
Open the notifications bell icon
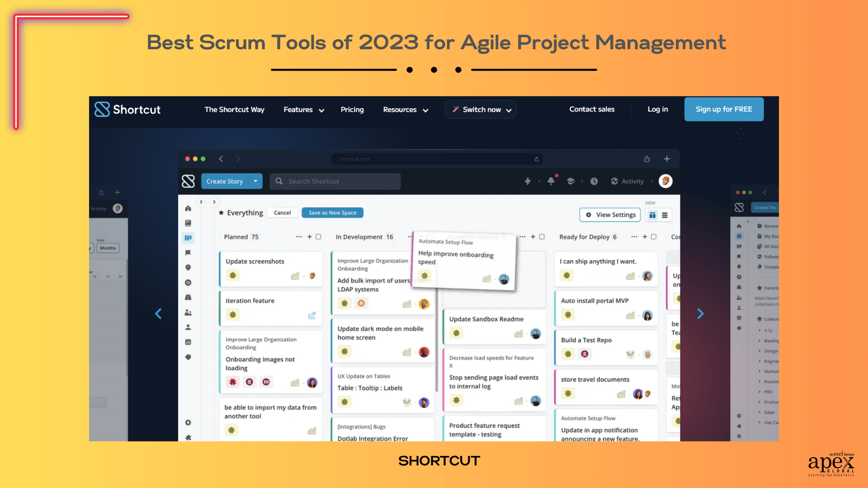tap(551, 181)
